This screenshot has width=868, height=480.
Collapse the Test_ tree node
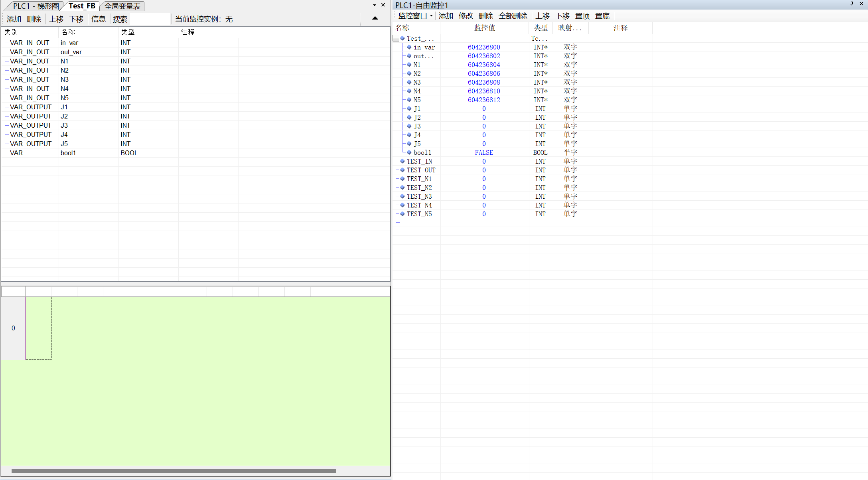396,38
